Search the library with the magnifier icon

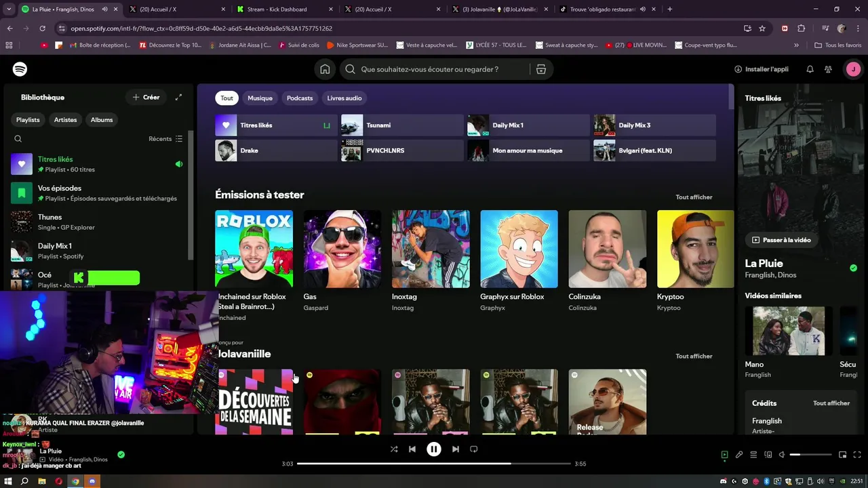18,139
